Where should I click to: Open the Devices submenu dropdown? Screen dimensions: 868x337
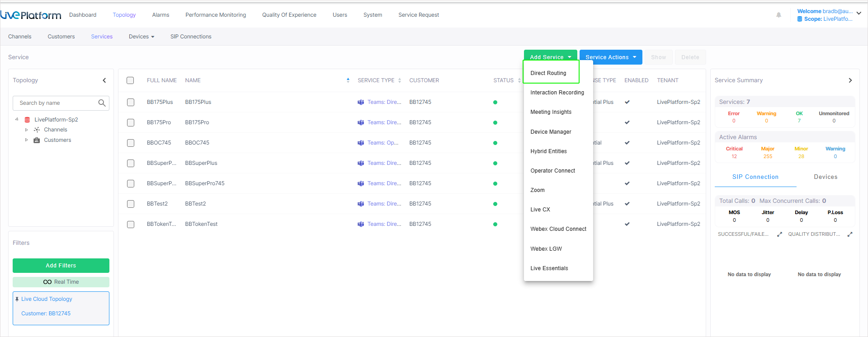coord(142,37)
